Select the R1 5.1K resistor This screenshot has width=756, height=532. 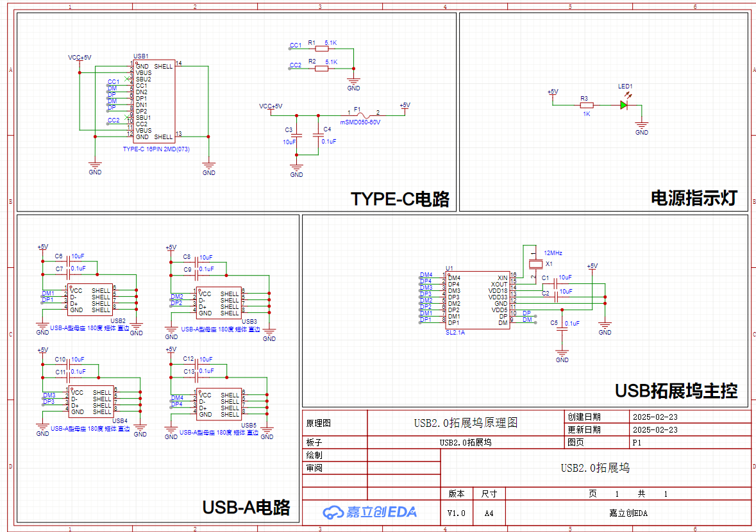coord(321,49)
